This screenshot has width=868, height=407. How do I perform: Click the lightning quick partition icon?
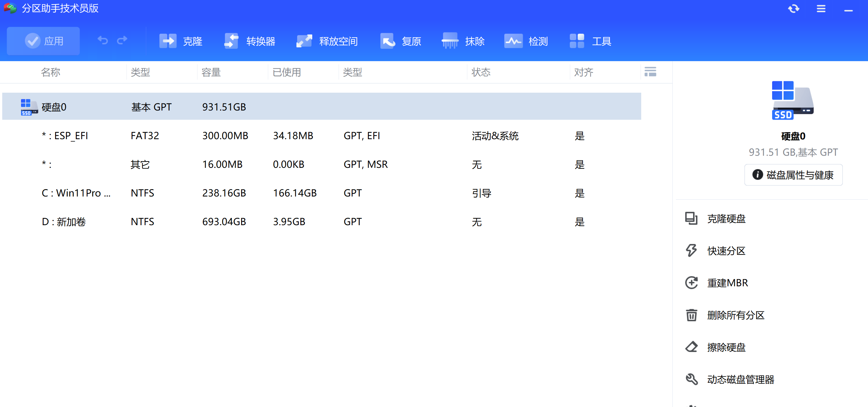691,250
